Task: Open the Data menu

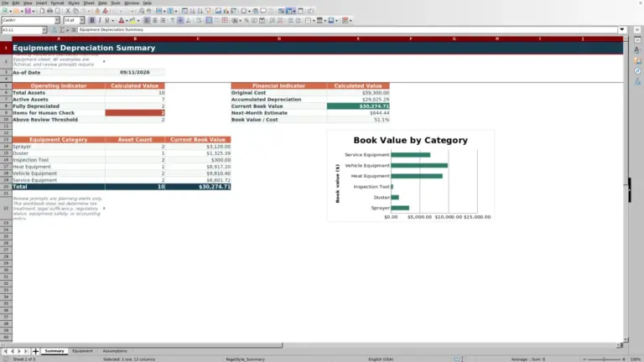Action: [x=102, y=3]
